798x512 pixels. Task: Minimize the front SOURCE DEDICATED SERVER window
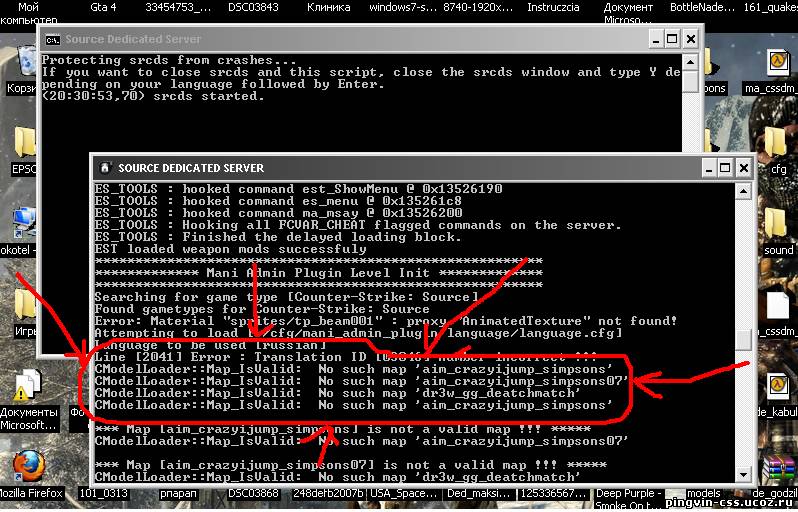click(x=708, y=168)
